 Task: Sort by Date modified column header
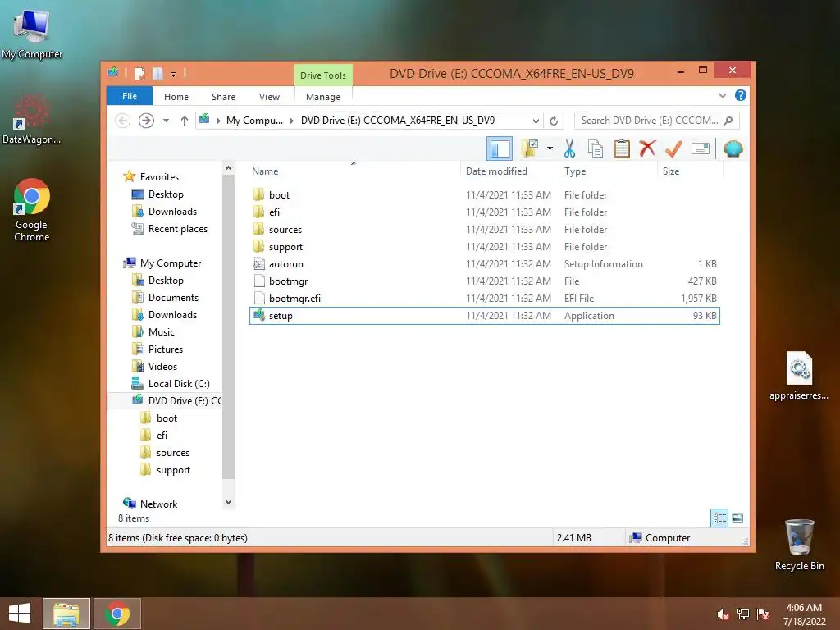(x=509, y=171)
